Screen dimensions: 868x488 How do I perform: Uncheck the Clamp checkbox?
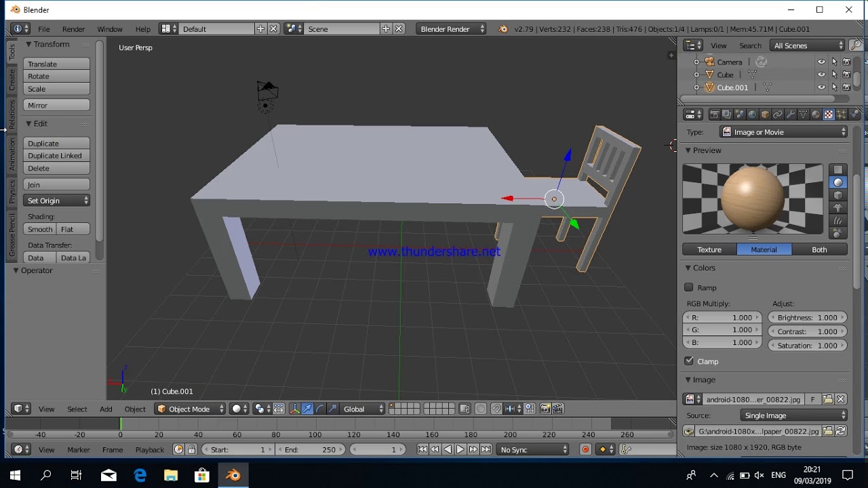[x=689, y=361]
